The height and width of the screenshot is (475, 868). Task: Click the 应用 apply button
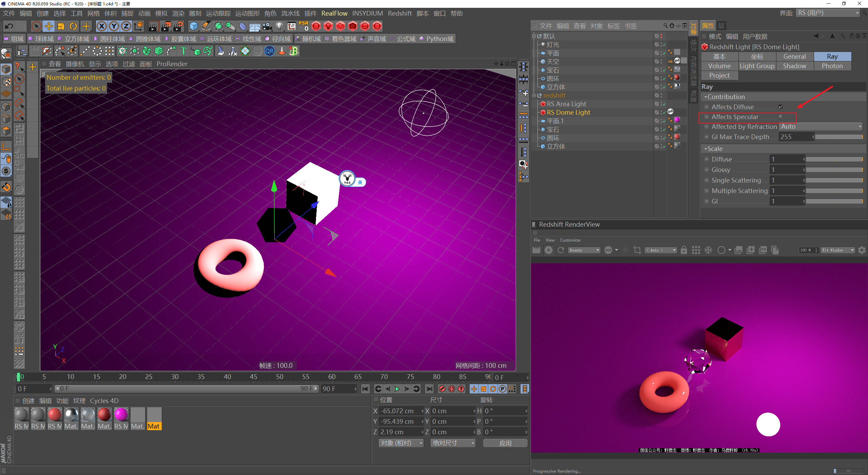pos(505,443)
